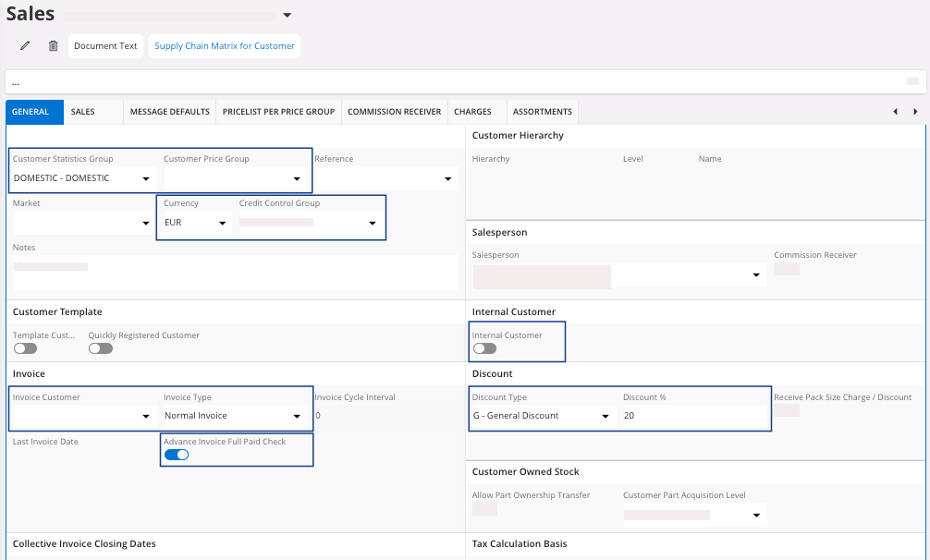Screen dimensions: 930x560
Task: Click into the Notes text field
Action: (235, 272)
